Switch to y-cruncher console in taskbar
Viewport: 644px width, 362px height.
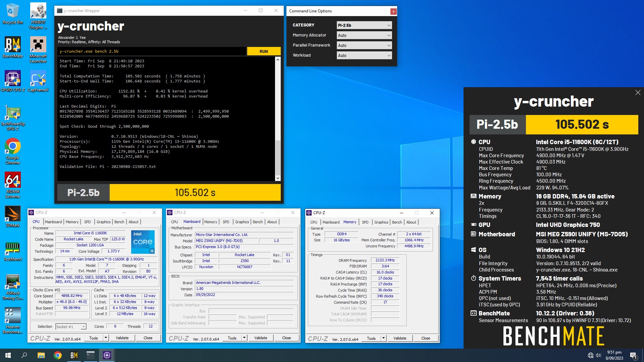(x=91, y=355)
